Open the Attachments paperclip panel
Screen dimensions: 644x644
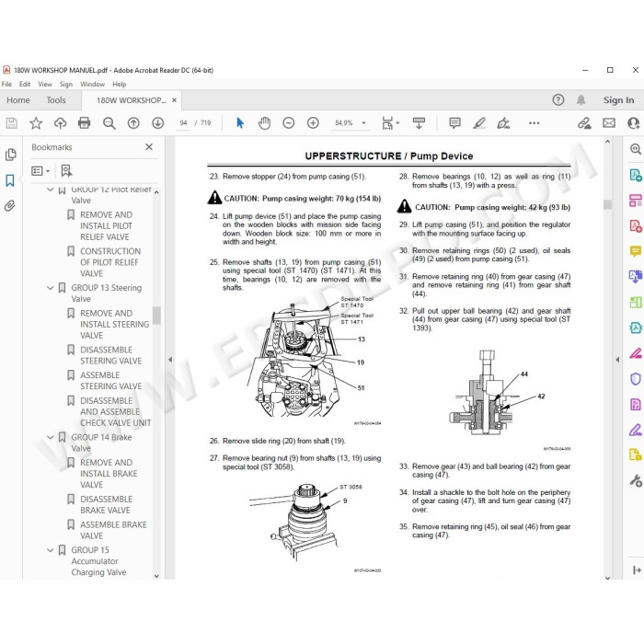10,205
